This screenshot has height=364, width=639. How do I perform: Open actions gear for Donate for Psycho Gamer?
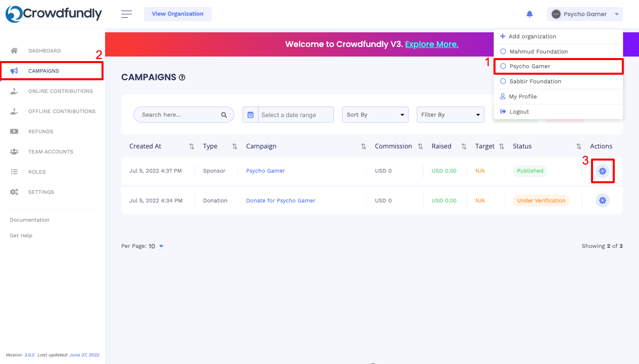(x=603, y=200)
